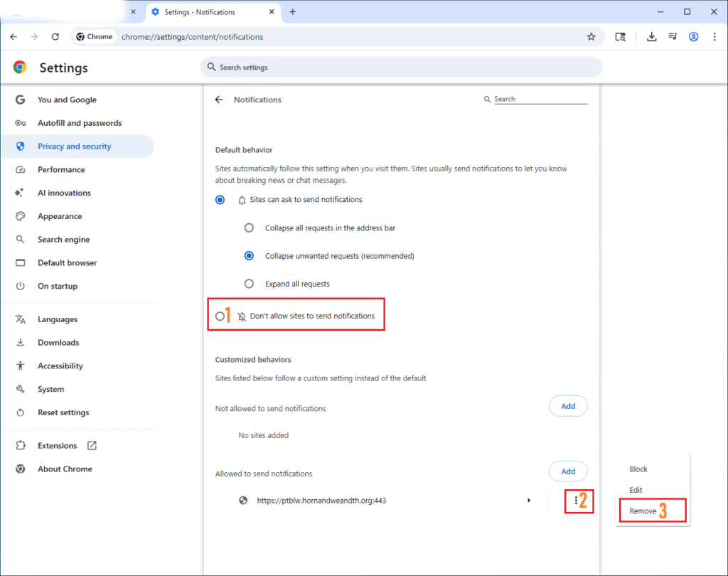Open the Downloads icon in the toolbar
The image size is (728, 576).
coord(651,37)
